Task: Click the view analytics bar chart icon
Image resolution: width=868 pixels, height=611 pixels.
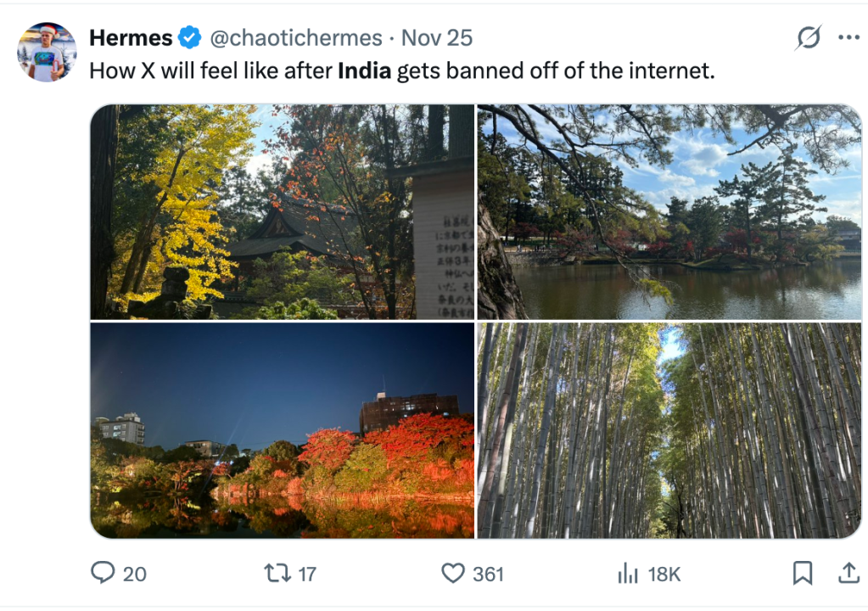Action: pos(628,575)
